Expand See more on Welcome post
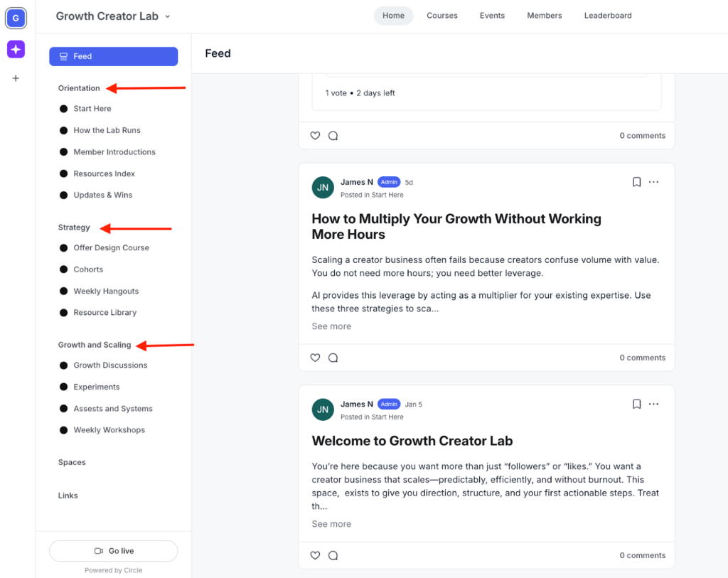728x578 pixels. 331,524
